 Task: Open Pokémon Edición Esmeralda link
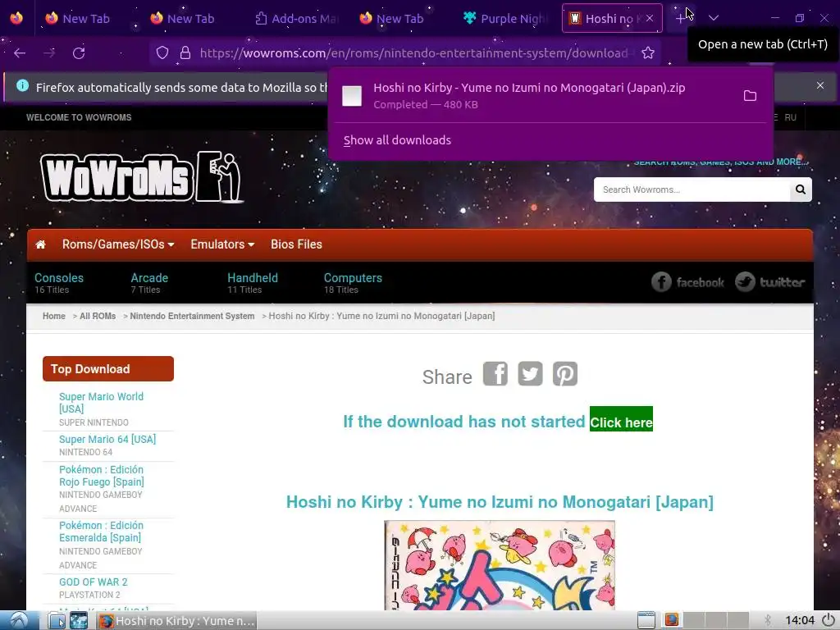click(x=101, y=532)
